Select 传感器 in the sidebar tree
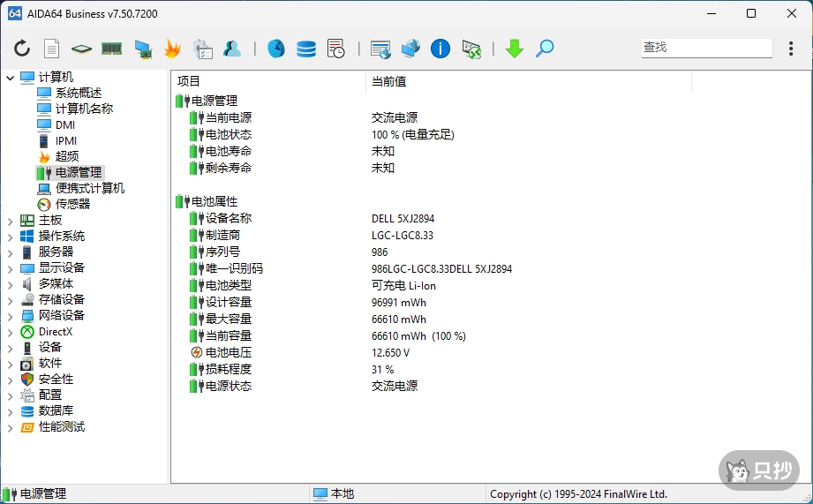 [72, 204]
